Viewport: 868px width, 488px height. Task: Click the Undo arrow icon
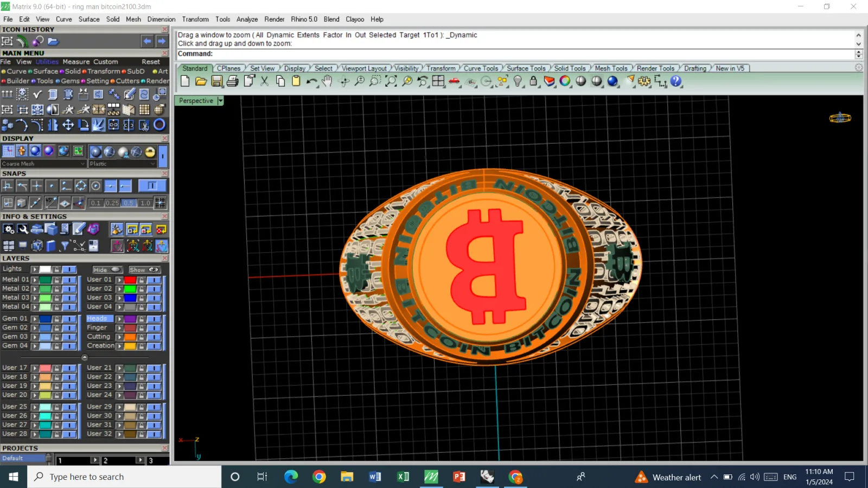pyautogui.click(x=311, y=81)
